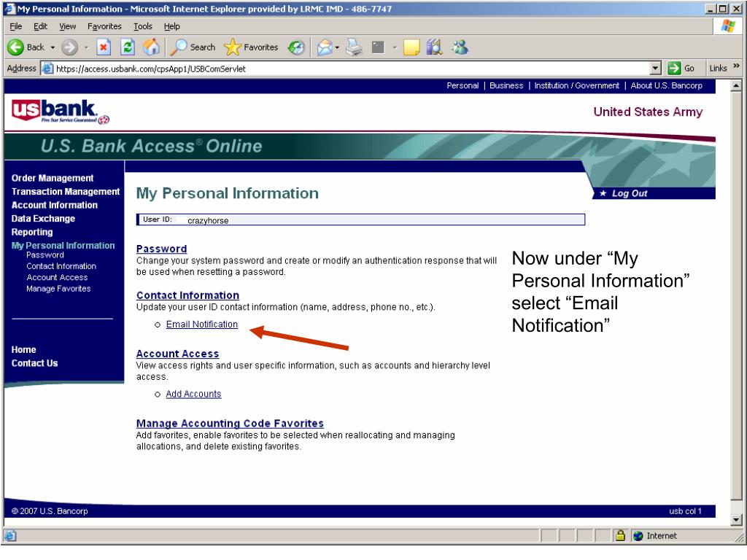747x560 pixels.
Task: Open the Password heading link
Action: 161,249
